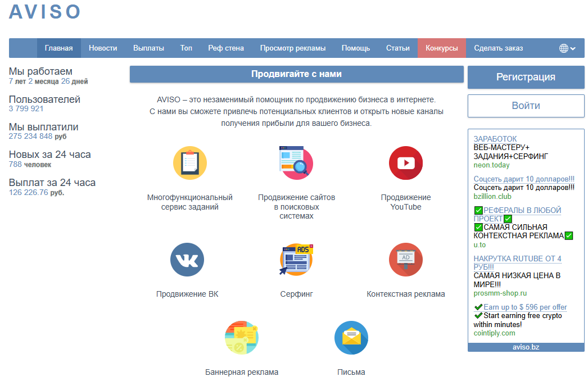Screen dimensions: 588x381
Task: Click the AVISO site logo
Action: 45,12
